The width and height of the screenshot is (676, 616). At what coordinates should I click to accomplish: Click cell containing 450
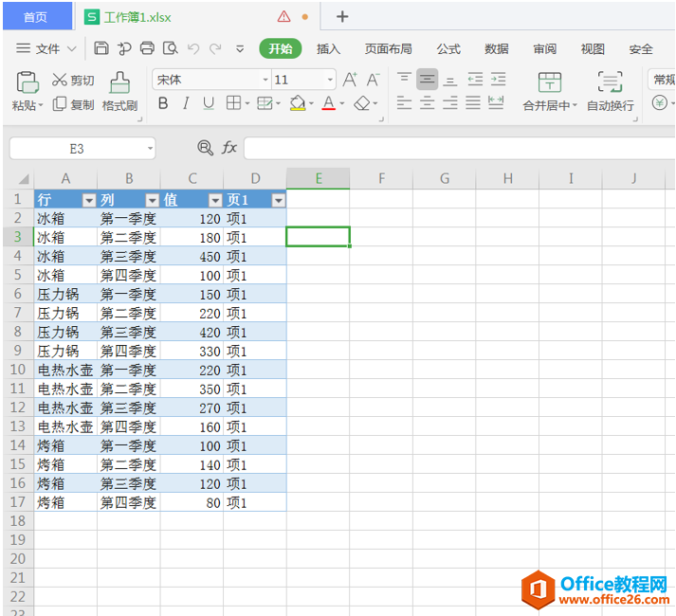point(192,257)
